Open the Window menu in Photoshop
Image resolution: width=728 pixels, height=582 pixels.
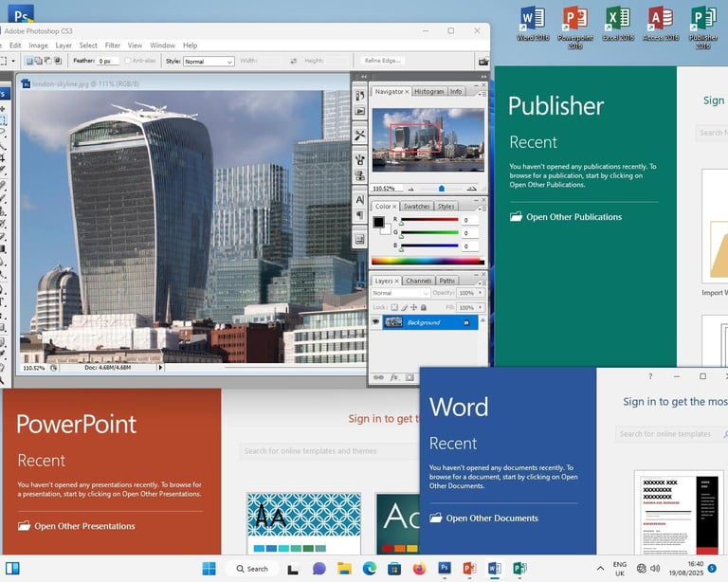point(162,45)
